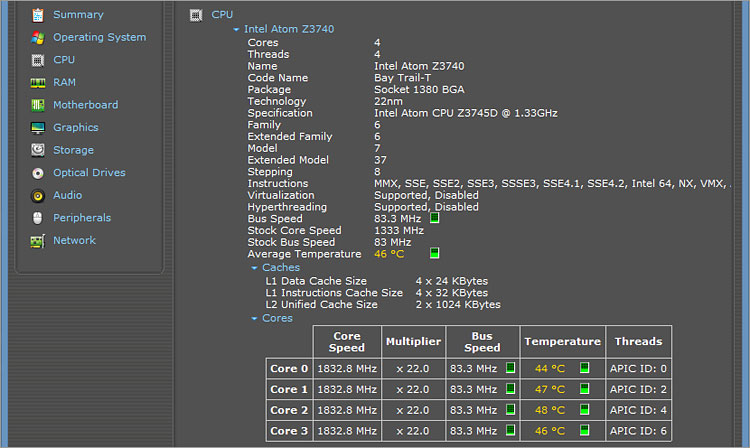
Task: Go to the Optical Drives section
Action: tap(89, 173)
